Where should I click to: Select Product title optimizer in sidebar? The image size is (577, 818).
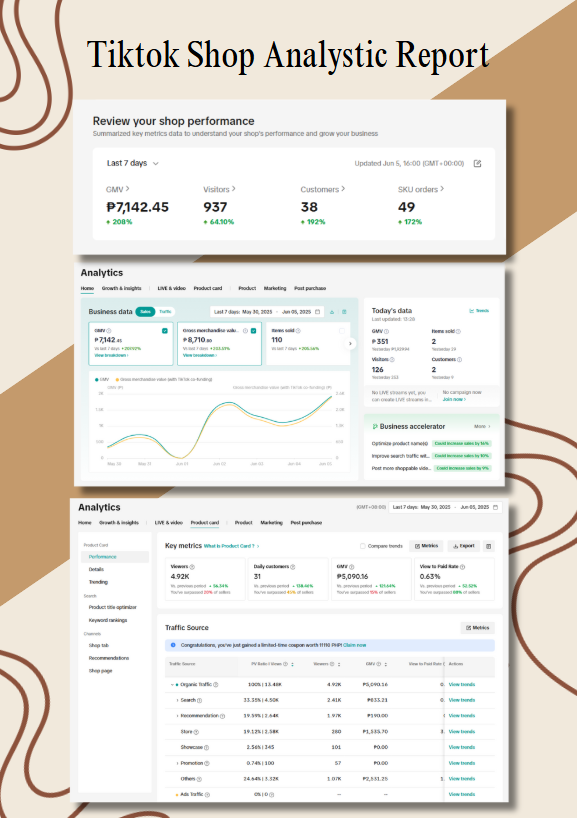tap(113, 607)
